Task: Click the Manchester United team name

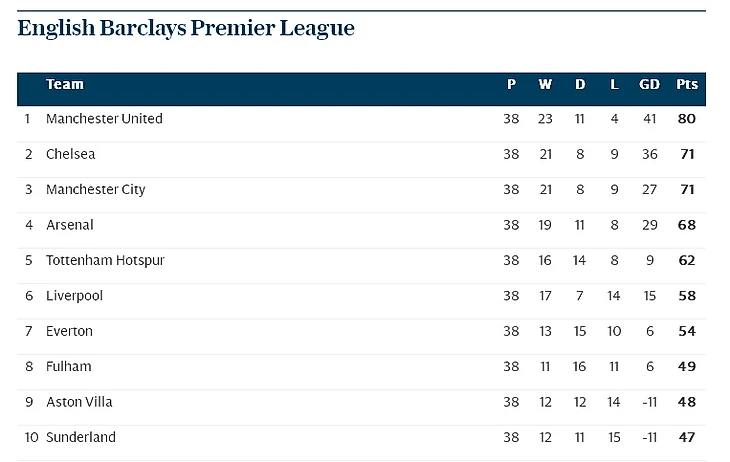Action: coord(104,119)
